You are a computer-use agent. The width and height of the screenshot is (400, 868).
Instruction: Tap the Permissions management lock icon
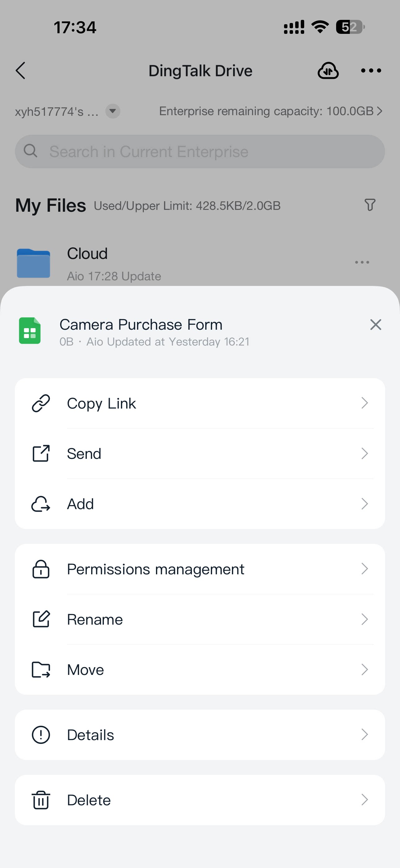[x=41, y=569]
